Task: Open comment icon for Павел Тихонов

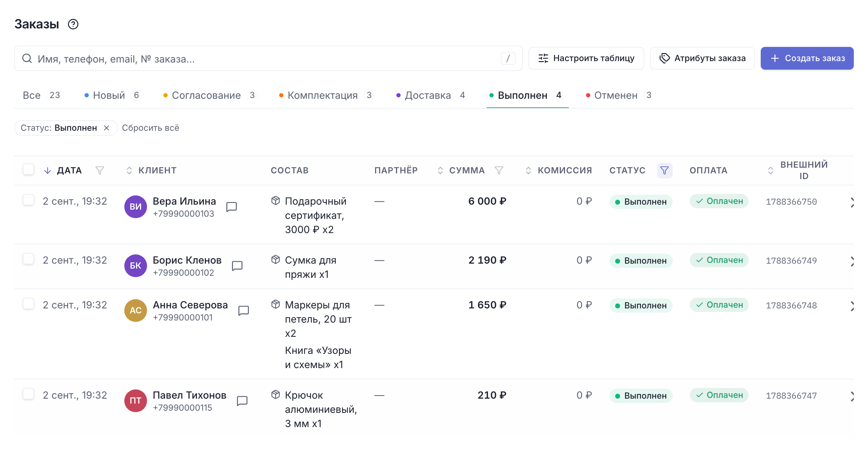Action: (242, 400)
